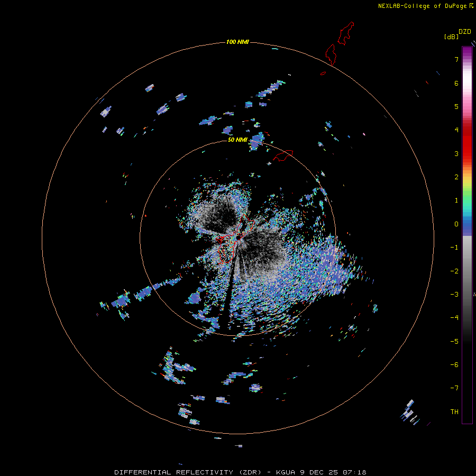The width and height of the screenshot is (476, 476).
Task: Click the -1 value on color scale
Action: click(454, 248)
